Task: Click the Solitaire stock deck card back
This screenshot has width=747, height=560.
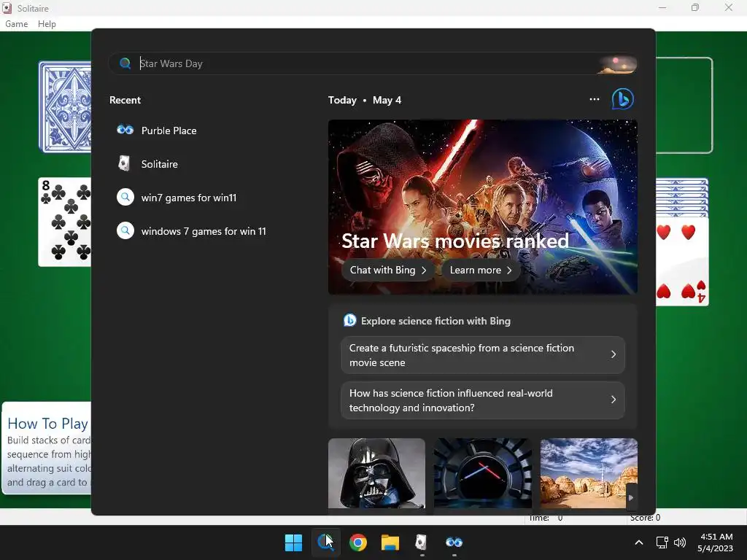Action: [65, 106]
